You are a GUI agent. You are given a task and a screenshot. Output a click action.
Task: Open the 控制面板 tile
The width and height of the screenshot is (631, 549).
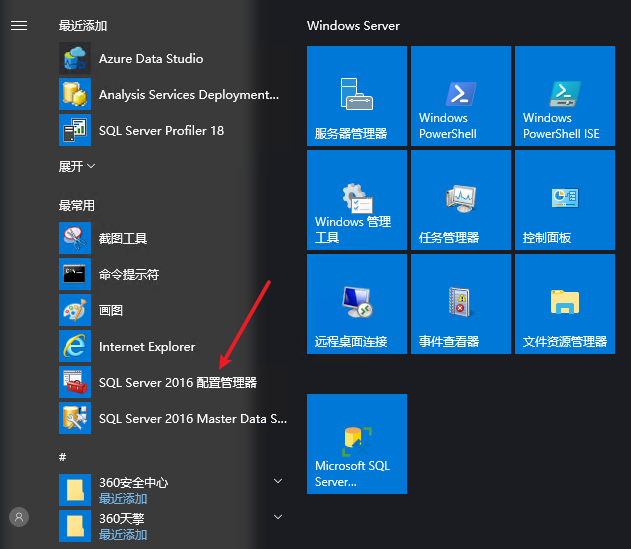click(x=565, y=200)
